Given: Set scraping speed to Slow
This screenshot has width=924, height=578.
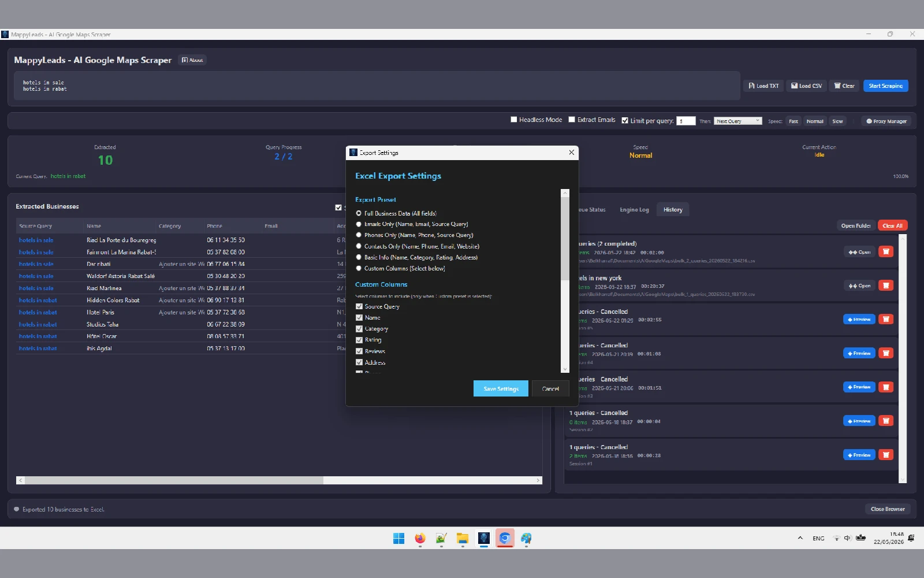Looking at the screenshot, I should tap(837, 121).
